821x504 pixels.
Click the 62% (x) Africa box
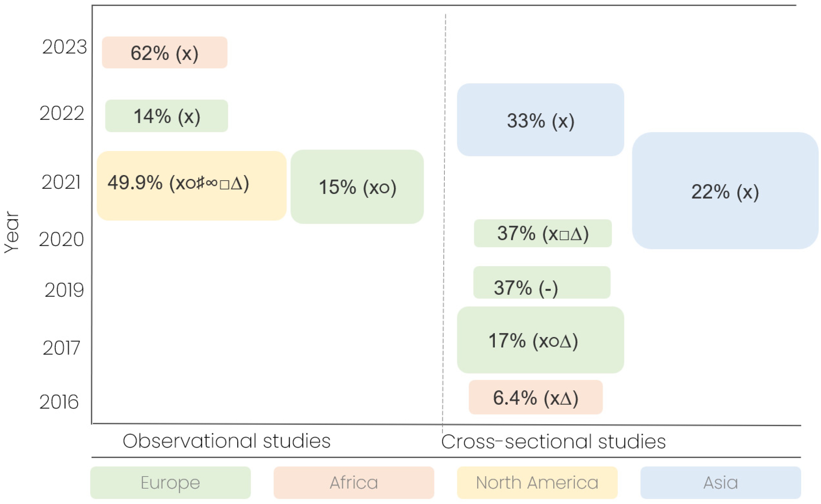click(164, 53)
